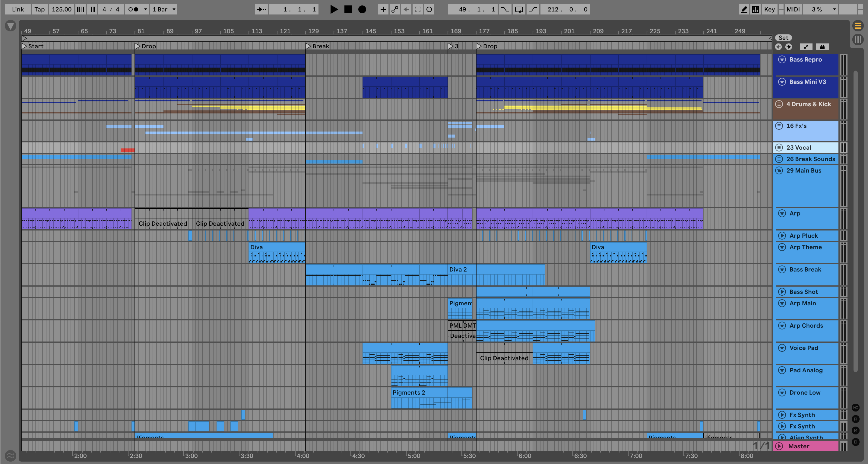Screen dimensions: 868x464
Task: Tap the Tap tempo button
Action: pyautogui.click(x=40, y=9)
